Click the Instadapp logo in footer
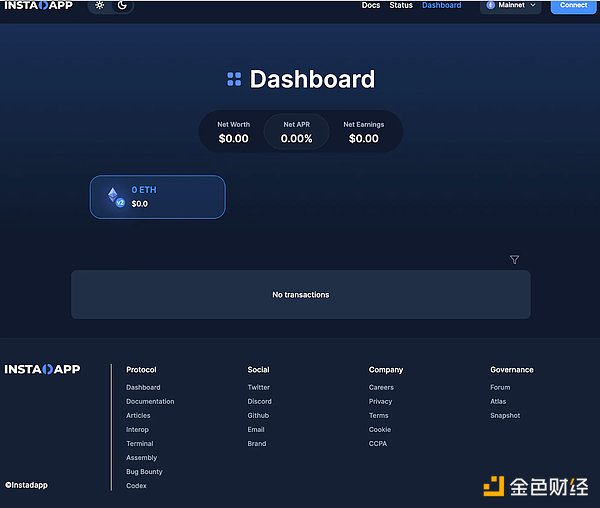Screen dimensions: 600x508 pyautogui.click(x=42, y=369)
